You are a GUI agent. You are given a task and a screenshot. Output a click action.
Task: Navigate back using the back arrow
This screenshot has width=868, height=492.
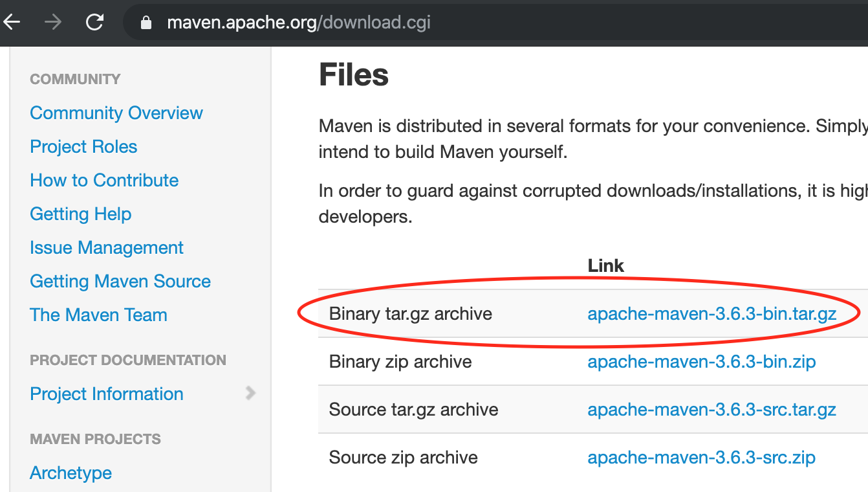[x=14, y=21]
